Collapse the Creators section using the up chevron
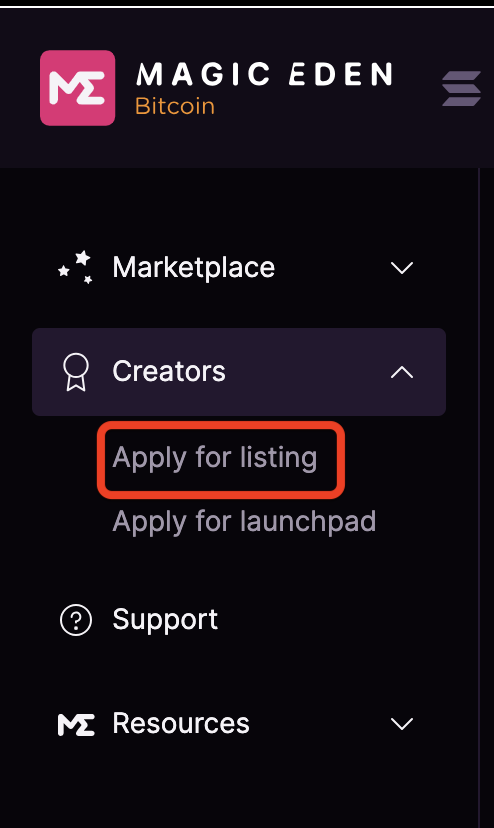The height and width of the screenshot is (828, 494). point(402,372)
